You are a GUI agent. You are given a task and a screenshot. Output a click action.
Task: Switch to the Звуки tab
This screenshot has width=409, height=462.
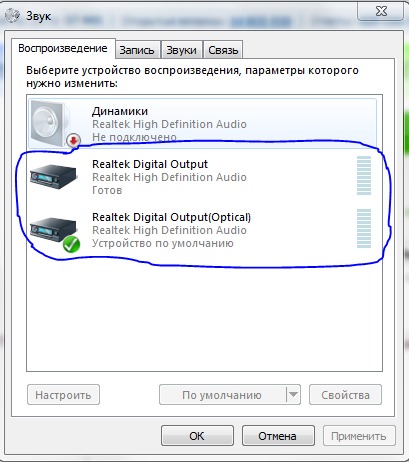pos(181,50)
